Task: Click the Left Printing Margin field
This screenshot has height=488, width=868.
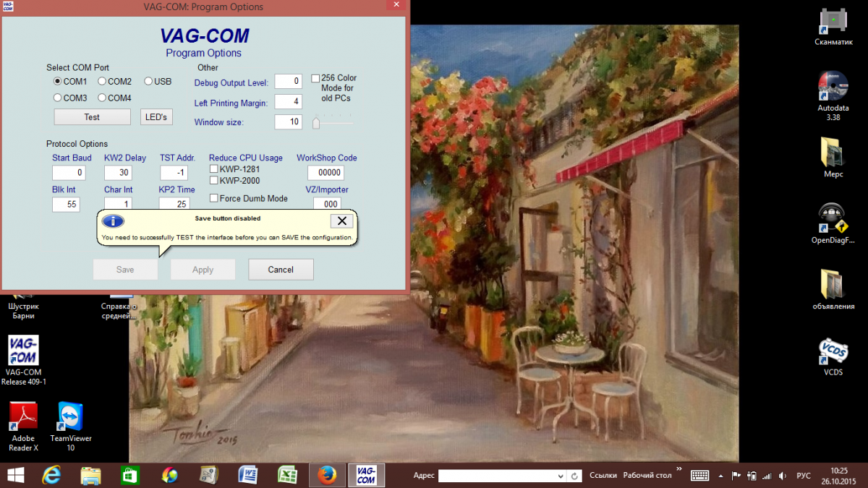Action: click(x=288, y=102)
